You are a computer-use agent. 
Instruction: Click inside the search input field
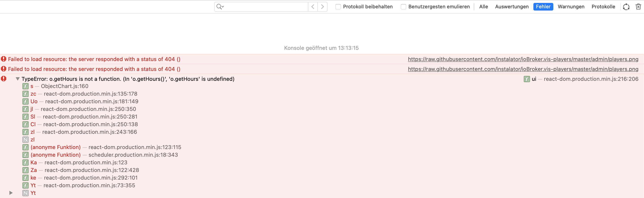click(265, 7)
